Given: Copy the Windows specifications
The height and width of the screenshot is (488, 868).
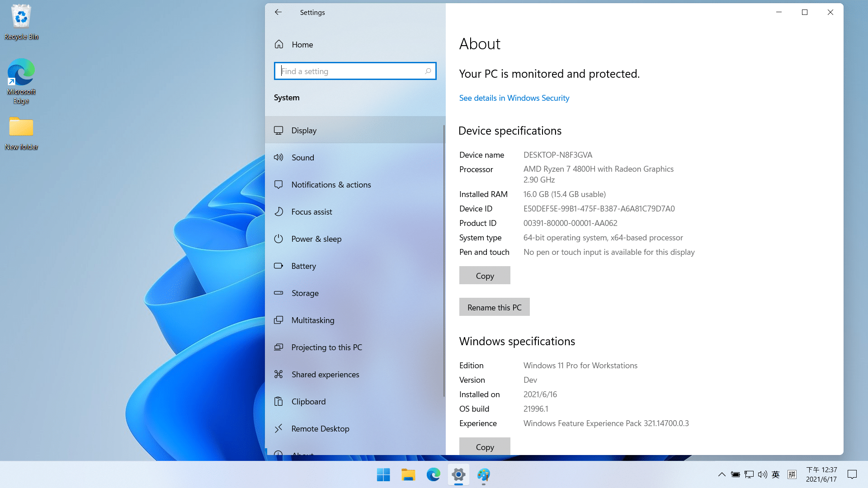Looking at the screenshot, I should [485, 446].
